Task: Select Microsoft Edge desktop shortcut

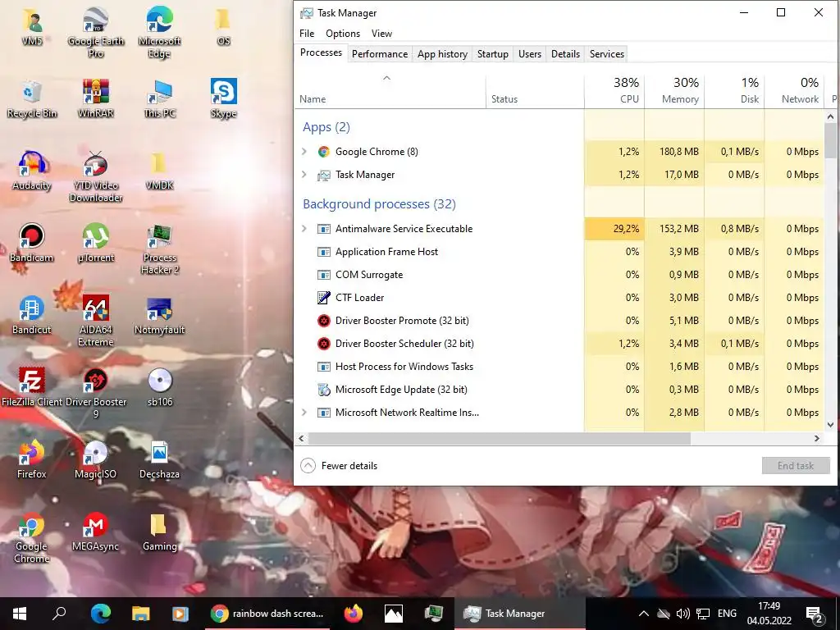Action: pyautogui.click(x=159, y=32)
